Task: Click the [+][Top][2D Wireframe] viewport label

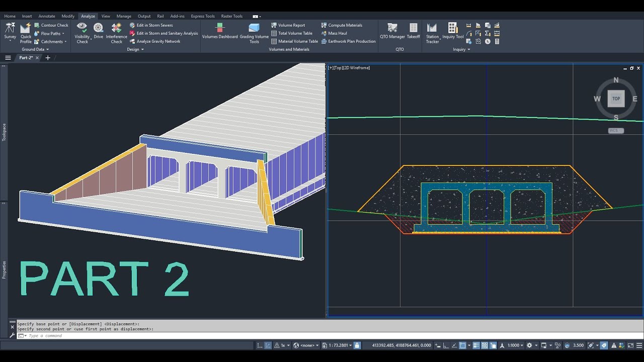Action: click(x=349, y=68)
